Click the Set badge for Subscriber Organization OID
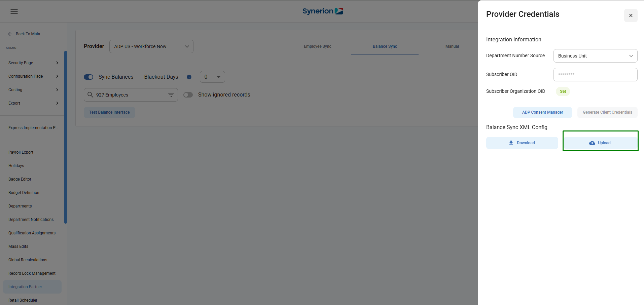The height and width of the screenshot is (305, 644). tap(563, 91)
